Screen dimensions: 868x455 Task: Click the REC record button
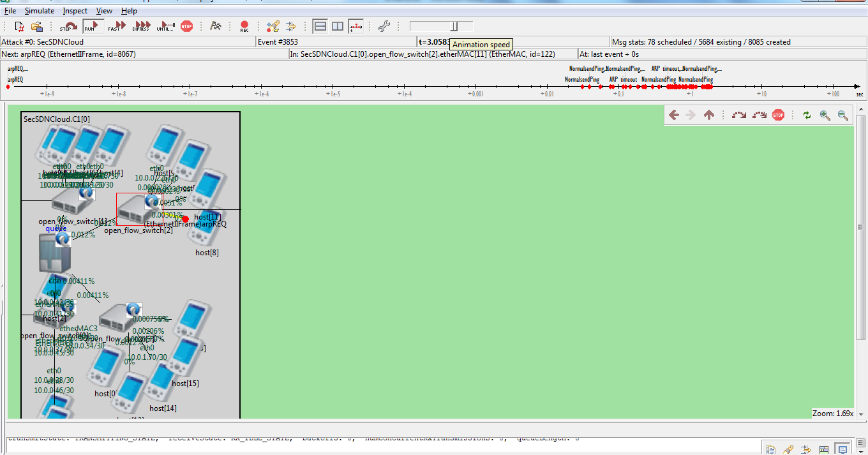coord(244,26)
